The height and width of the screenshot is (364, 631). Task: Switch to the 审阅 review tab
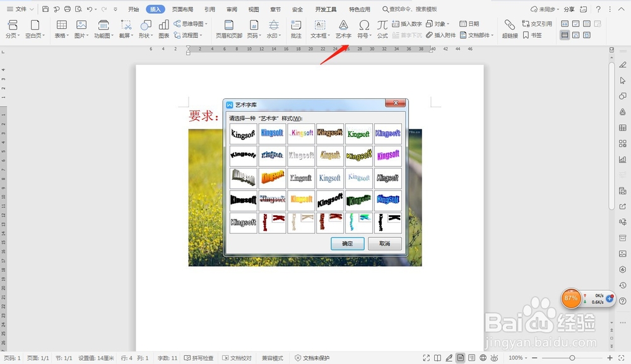point(232,9)
